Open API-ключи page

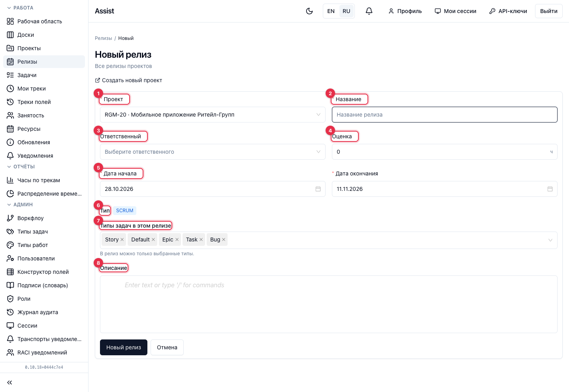tap(508, 11)
